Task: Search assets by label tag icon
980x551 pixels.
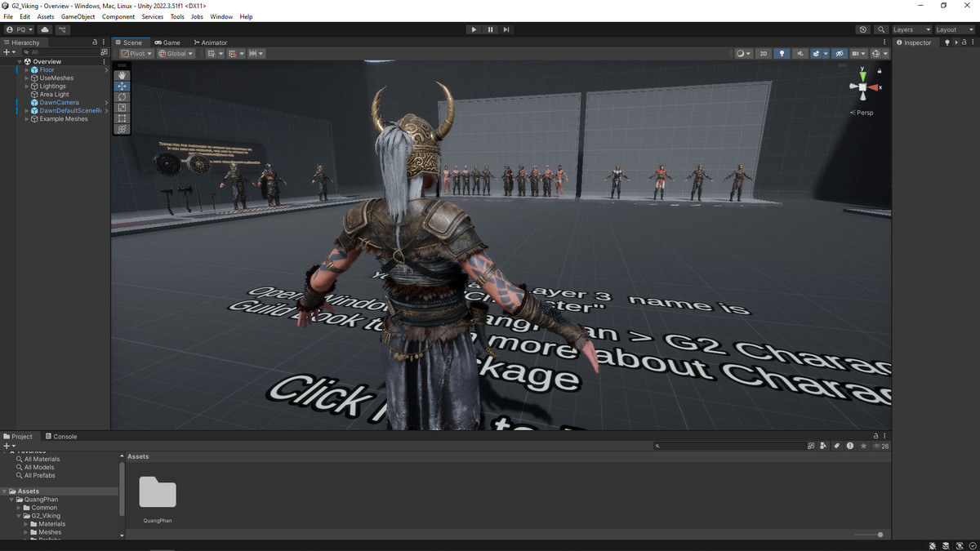Action: tap(836, 447)
